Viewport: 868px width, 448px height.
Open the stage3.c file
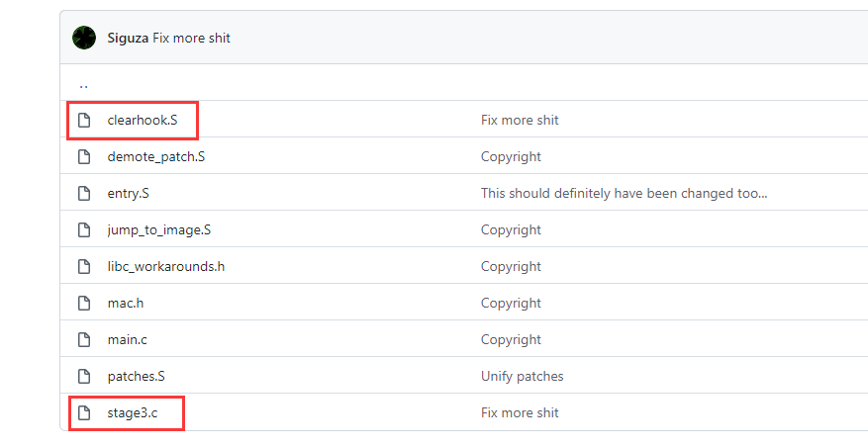(x=133, y=412)
